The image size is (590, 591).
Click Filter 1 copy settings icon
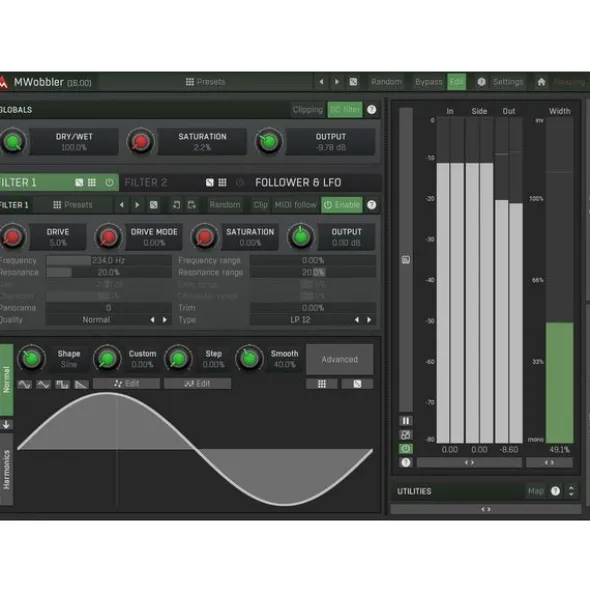tap(176, 205)
